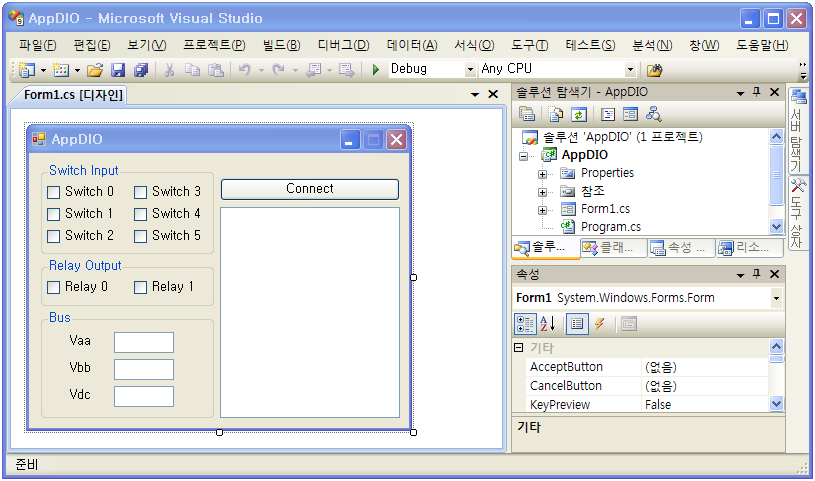Toggle the Switch 5 checkbox
Viewport: 815px width, 481px height.
[x=140, y=237]
